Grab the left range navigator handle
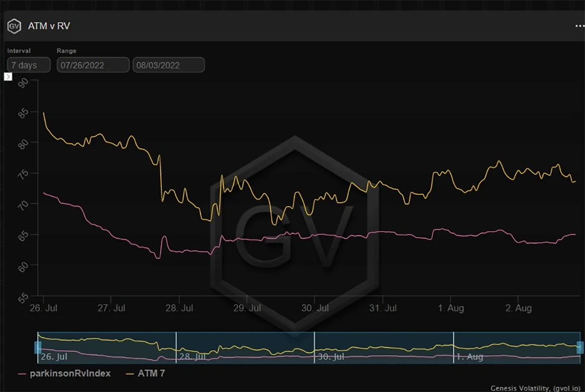This screenshot has width=585, height=392. tap(38, 347)
